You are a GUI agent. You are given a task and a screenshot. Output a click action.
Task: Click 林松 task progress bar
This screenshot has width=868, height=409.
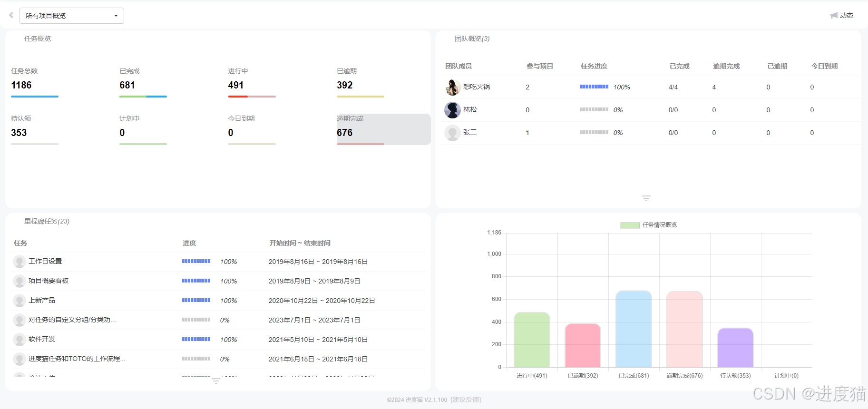(x=594, y=109)
